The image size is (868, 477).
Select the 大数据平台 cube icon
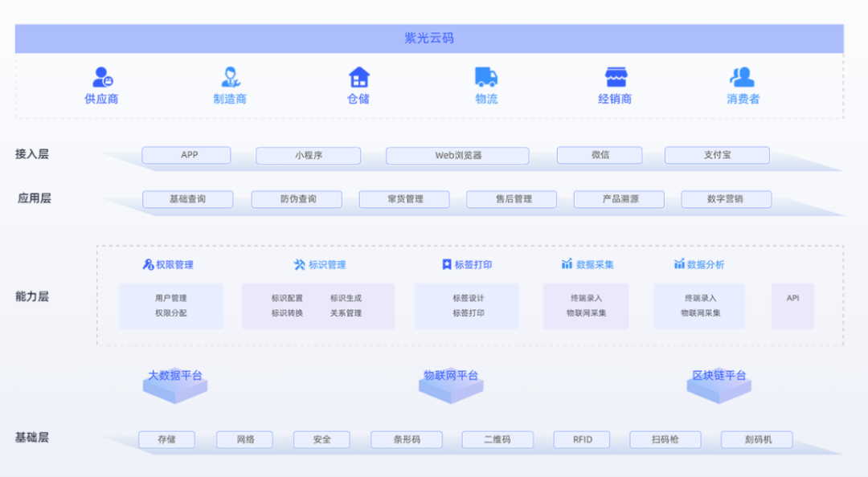tap(175, 385)
